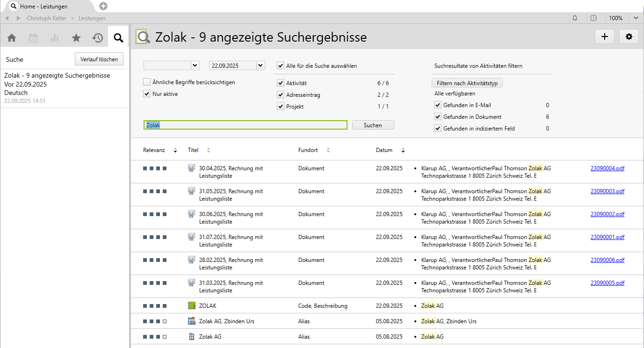Open the 23090004.pdf link
Screen dimensions: 644x348
click(x=607, y=168)
